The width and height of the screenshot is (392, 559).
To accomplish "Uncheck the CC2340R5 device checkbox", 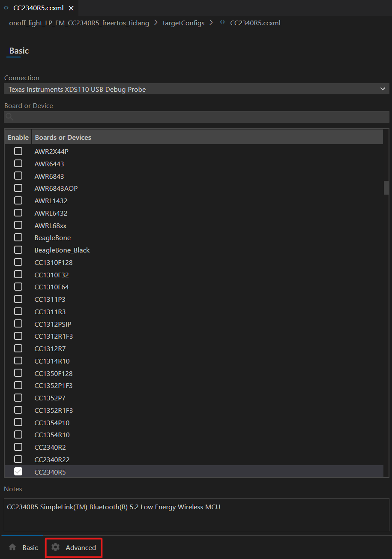I will [18, 472].
